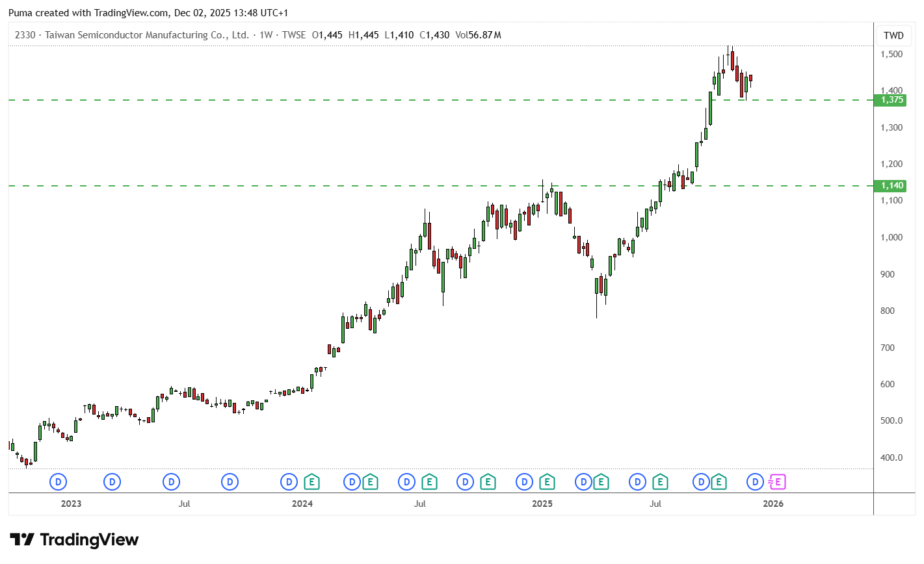
Task: Show the October 2024 earnings marker
Action: tap(488, 482)
